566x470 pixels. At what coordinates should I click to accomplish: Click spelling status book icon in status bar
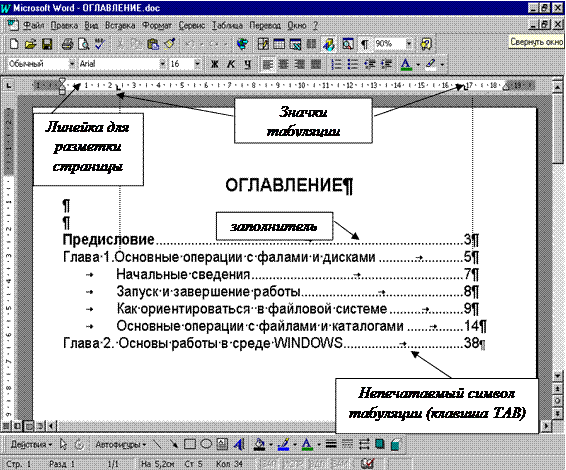tap(367, 464)
